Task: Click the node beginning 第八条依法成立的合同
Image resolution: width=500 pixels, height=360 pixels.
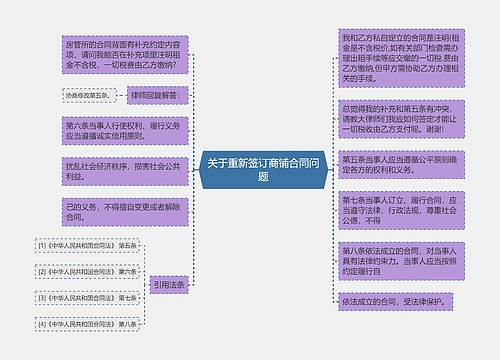Action: pos(401,261)
